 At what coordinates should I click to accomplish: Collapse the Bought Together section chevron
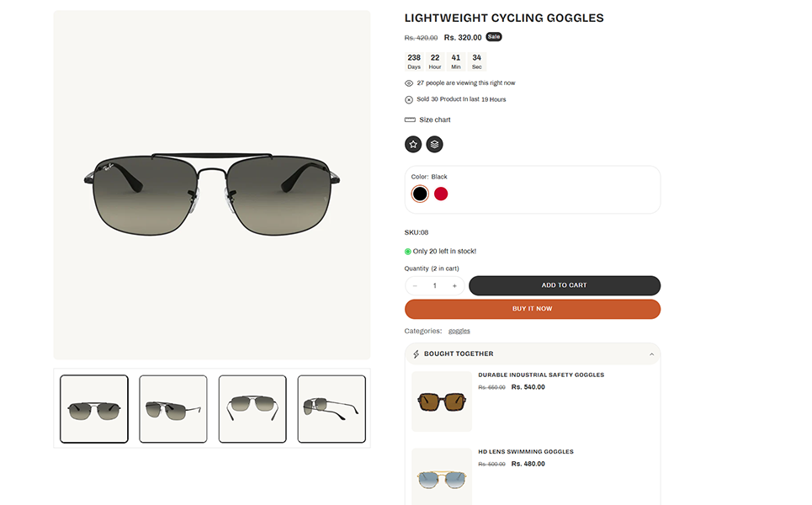coord(651,354)
